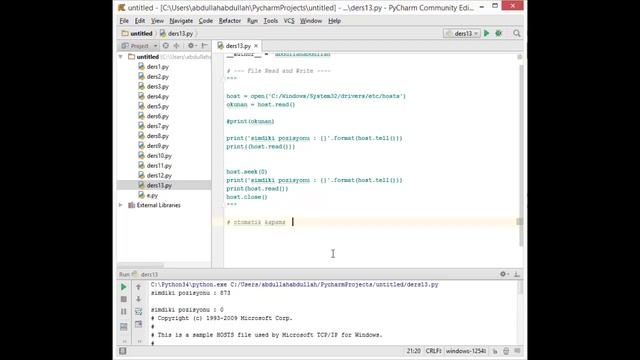The height and width of the screenshot is (360, 640).
Task: Click untitled breadcrumb in navigation bar
Action: click(137, 33)
